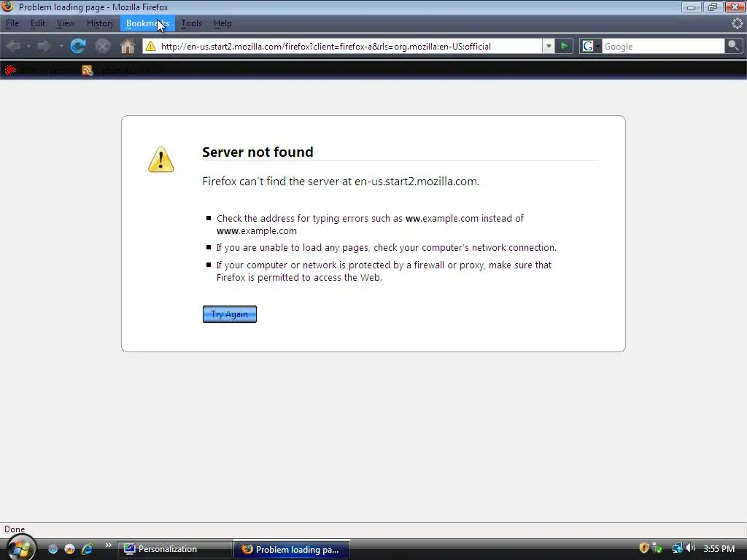Restore down the Firefox window
The image size is (747, 560).
(x=712, y=7)
